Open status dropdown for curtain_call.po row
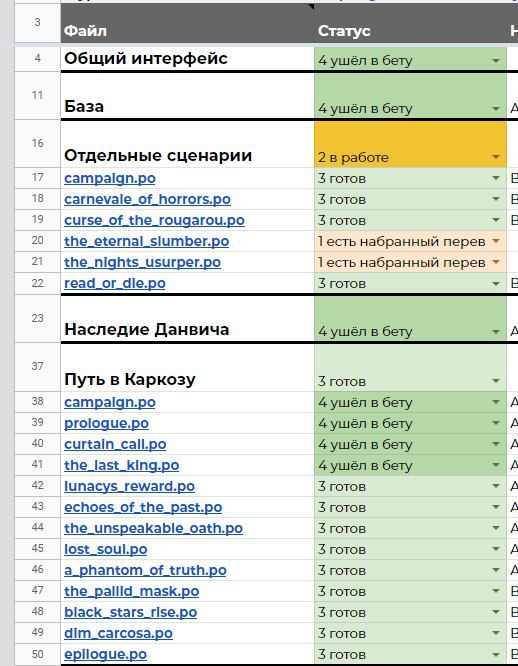This screenshot has width=518, height=666. pos(495,444)
